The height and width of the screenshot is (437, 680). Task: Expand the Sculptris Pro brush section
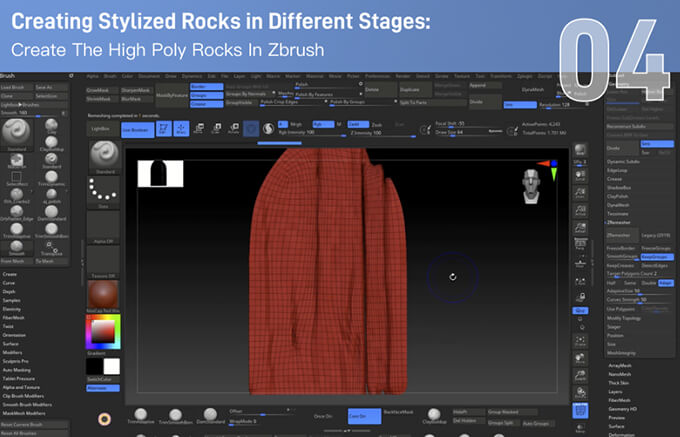point(16,361)
